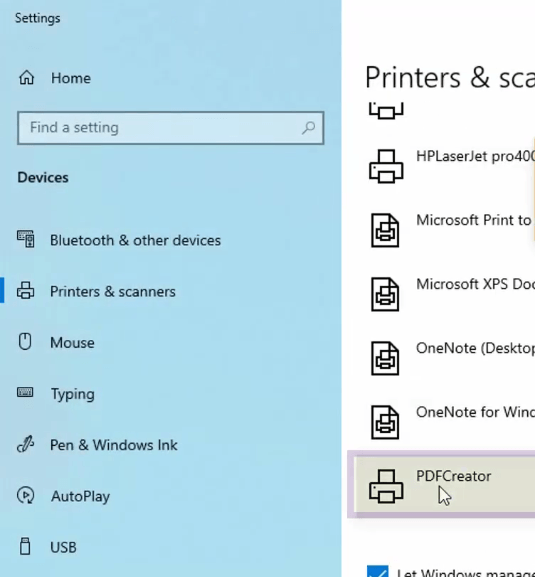Viewport: 535px width, 577px height.
Task: Click the Bluetooth devices sidebar icon
Action: tap(26, 239)
